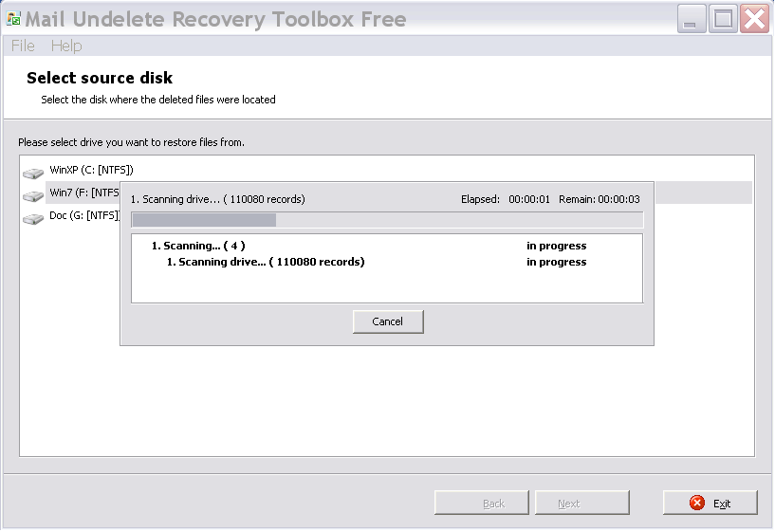Select the WinXP (C: [NTFS]) drive entry
Screen dimensions: 775x532
point(91,170)
